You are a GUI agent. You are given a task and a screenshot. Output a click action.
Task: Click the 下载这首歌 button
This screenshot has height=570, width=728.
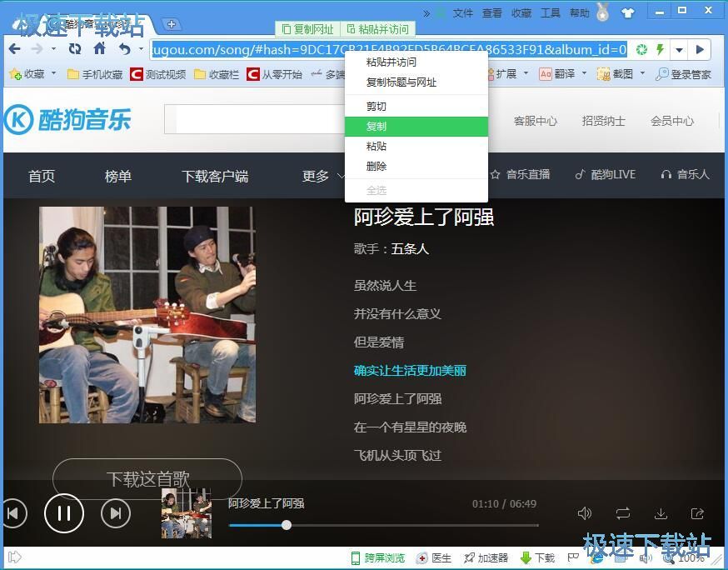(147, 479)
